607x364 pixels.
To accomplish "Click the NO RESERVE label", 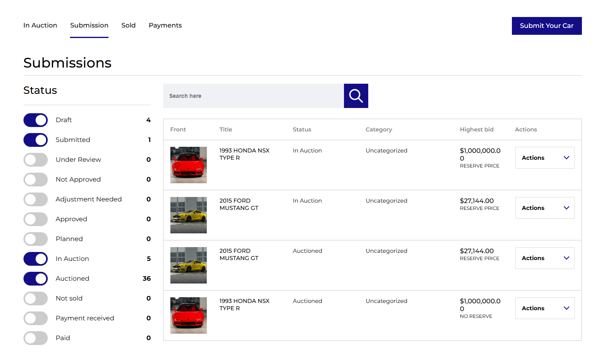I will click(x=476, y=316).
